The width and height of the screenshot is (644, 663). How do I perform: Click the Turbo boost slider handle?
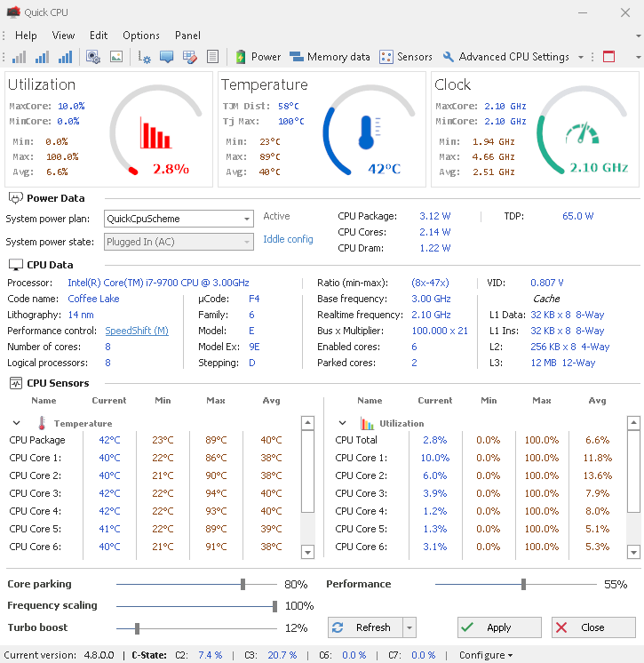tap(138, 628)
